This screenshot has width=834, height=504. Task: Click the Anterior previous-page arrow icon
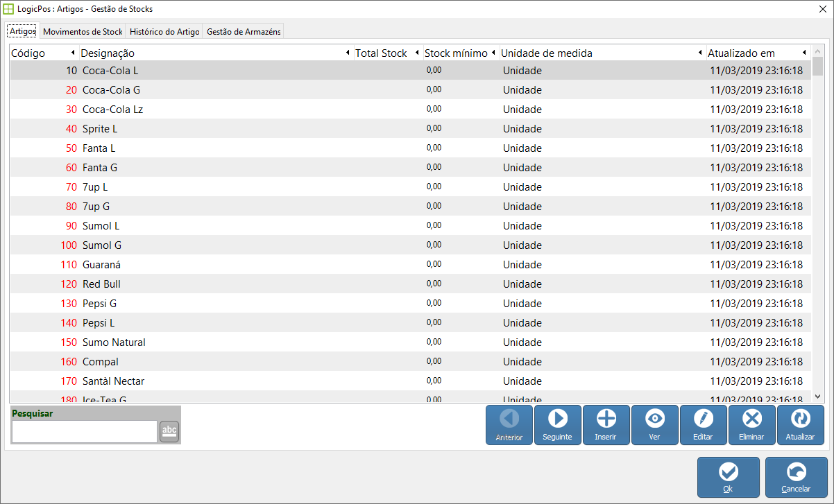[509, 419]
